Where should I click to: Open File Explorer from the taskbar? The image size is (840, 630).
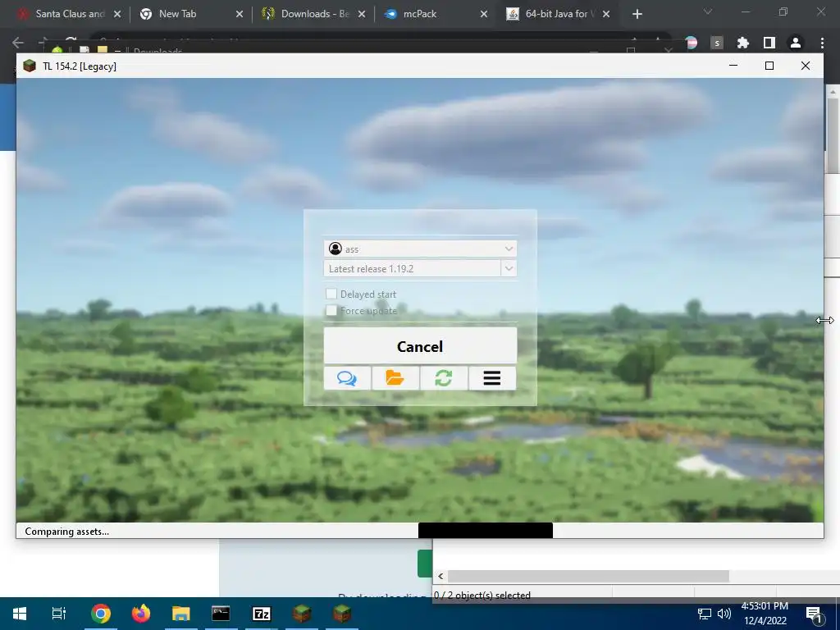181,614
